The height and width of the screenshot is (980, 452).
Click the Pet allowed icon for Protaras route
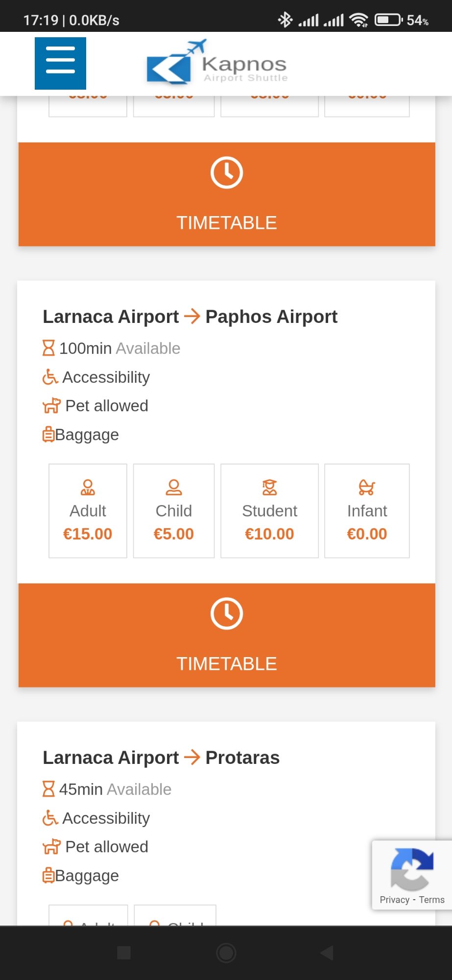(x=51, y=847)
